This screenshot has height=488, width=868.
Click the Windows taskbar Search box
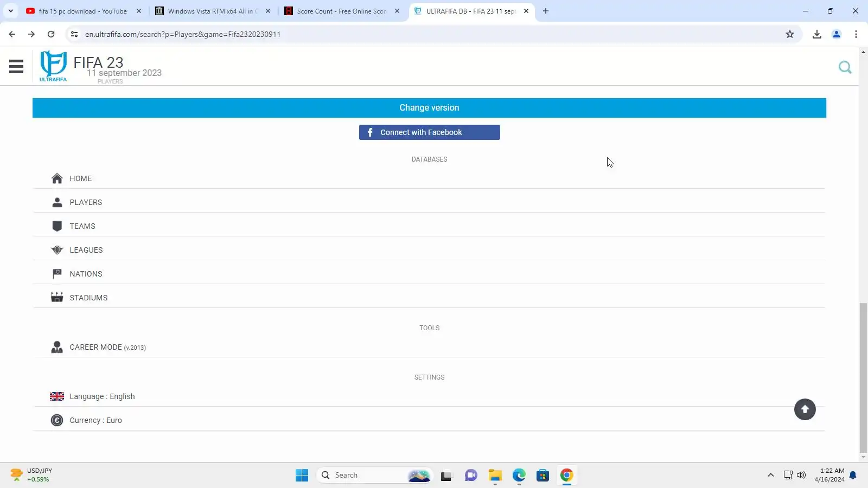(375, 476)
